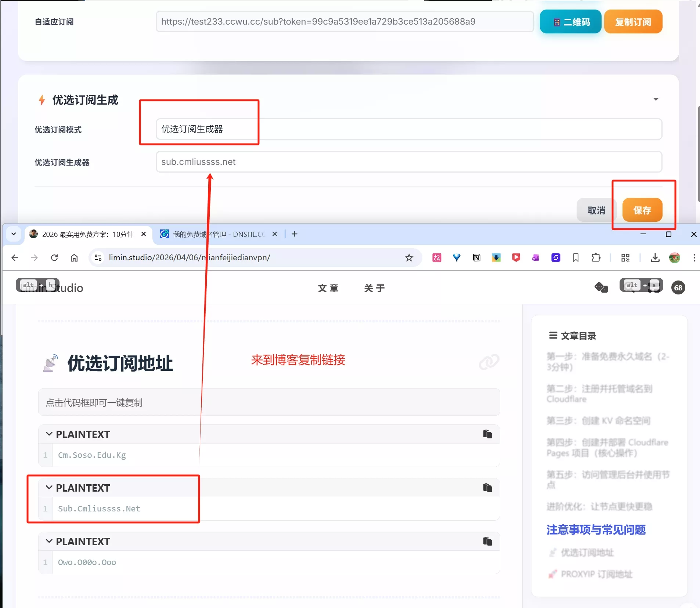Image resolution: width=700 pixels, height=608 pixels.
Task: Click the Notion extension icon
Action: pos(477,258)
